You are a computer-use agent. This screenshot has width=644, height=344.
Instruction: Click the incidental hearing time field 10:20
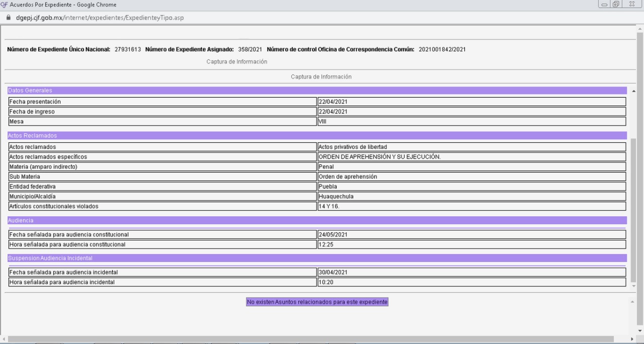click(471, 282)
